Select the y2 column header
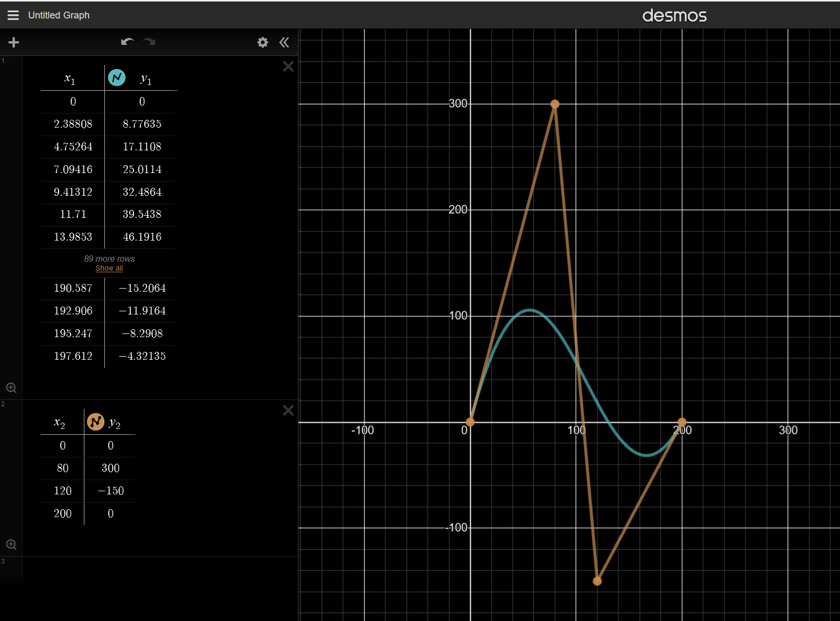Viewport: 840px width, 621px height. 115,423
